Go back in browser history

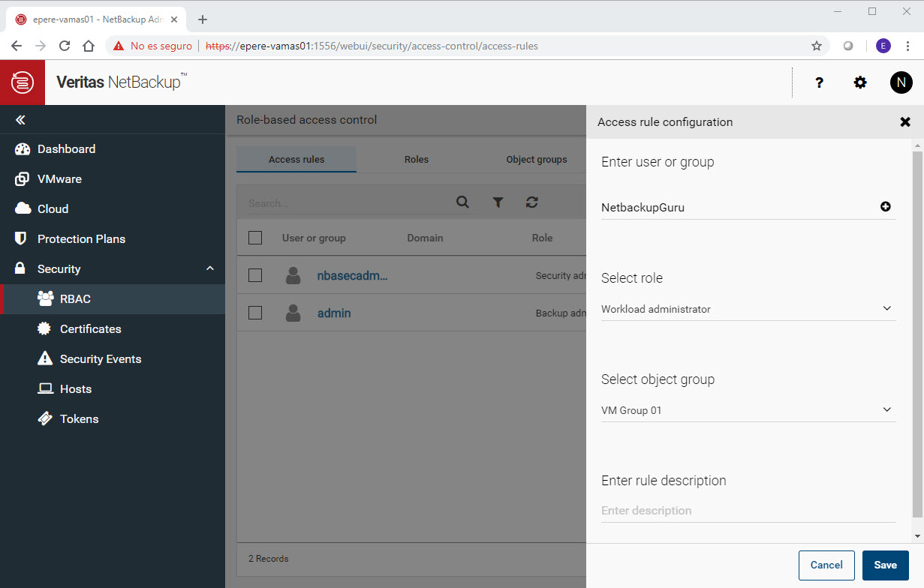[x=17, y=46]
